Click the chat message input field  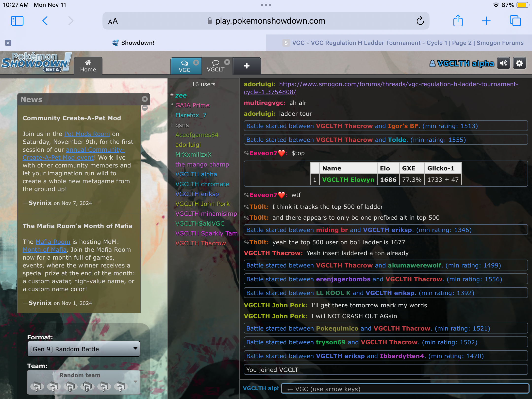(404, 389)
